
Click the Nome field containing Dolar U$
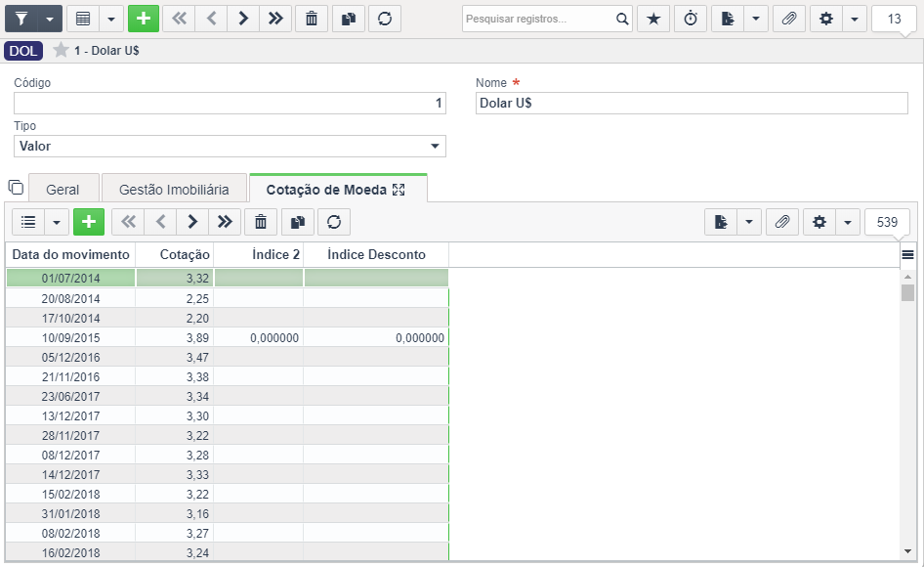point(692,104)
